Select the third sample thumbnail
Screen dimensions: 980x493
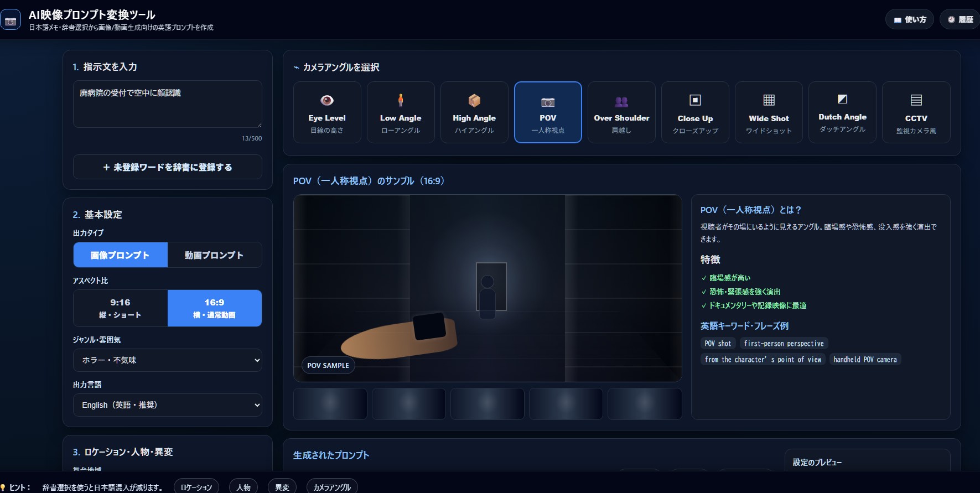pyautogui.click(x=488, y=404)
